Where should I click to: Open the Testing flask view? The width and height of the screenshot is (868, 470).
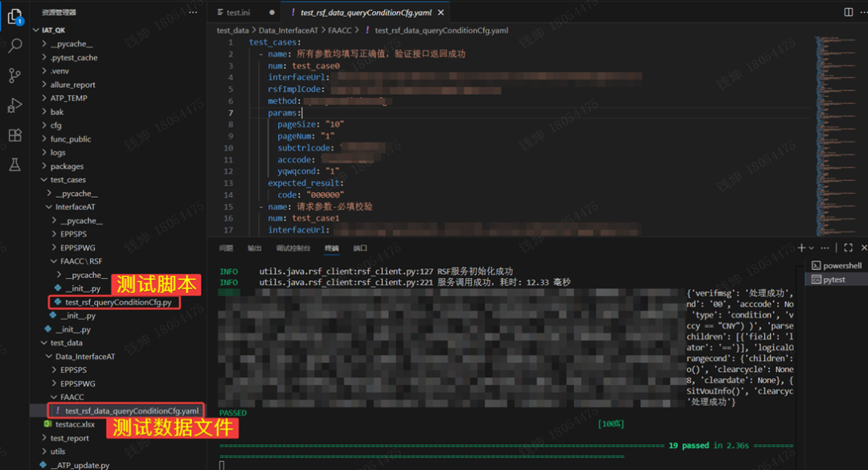pos(15,165)
